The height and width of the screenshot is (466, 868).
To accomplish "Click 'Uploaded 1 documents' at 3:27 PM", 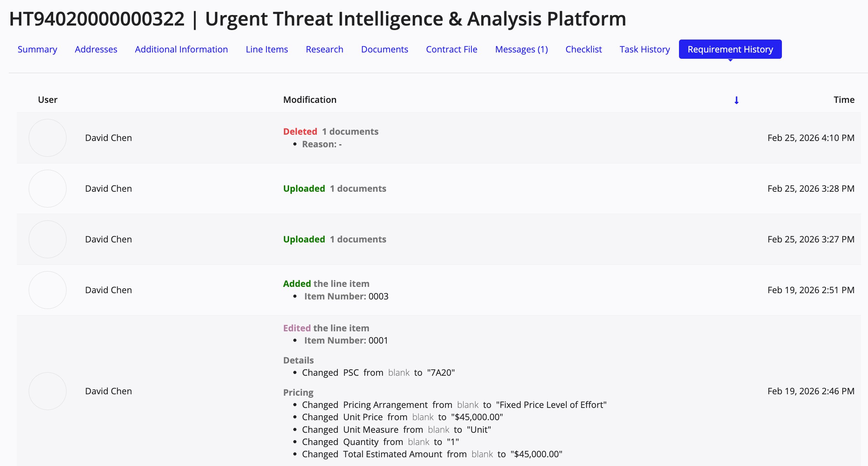I will point(335,239).
